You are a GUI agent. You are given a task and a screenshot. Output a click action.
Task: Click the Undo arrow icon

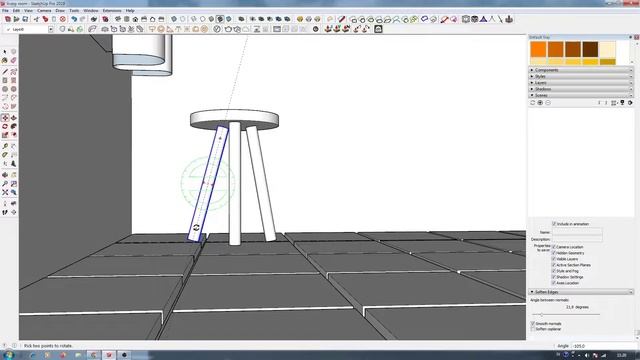[74, 19]
